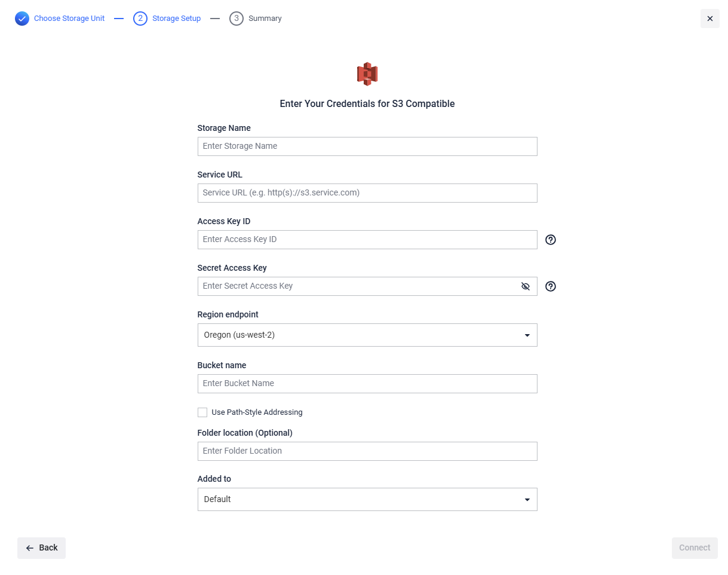This screenshot has width=728, height=575.
Task: Toggle Secret Access Key visibility eye
Action: pos(526,286)
